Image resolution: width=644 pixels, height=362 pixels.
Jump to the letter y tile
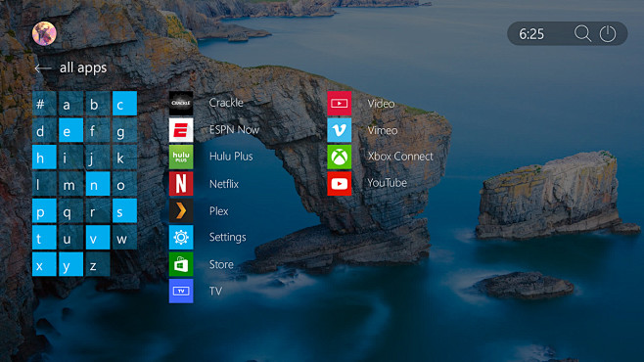[x=71, y=264]
